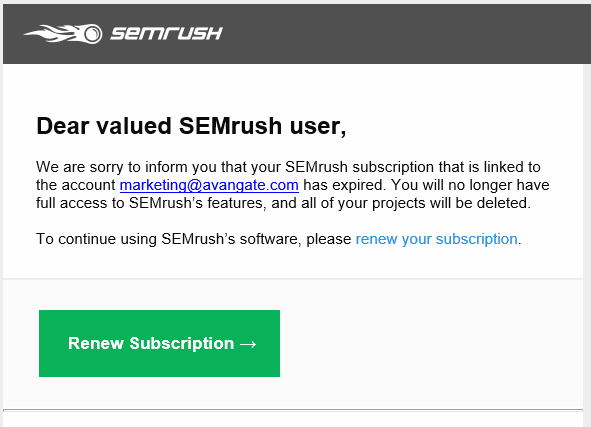Click the words 'full access to SEMrush's features'
This screenshot has height=427, width=591.
pos(151,203)
